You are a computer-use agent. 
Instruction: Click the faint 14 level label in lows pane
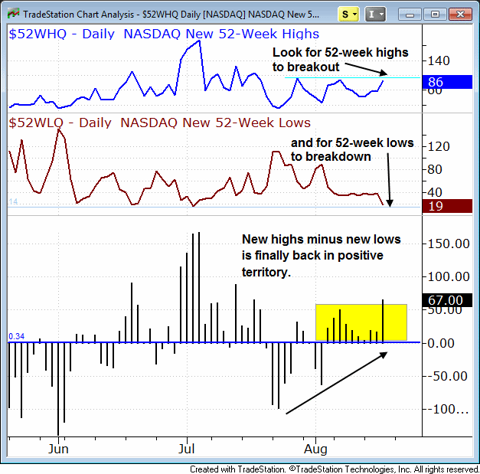point(13,202)
